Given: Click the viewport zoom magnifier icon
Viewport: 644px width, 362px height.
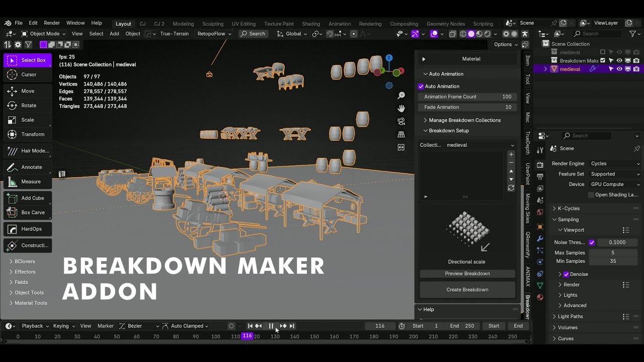Looking at the screenshot, I should (x=401, y=96).
